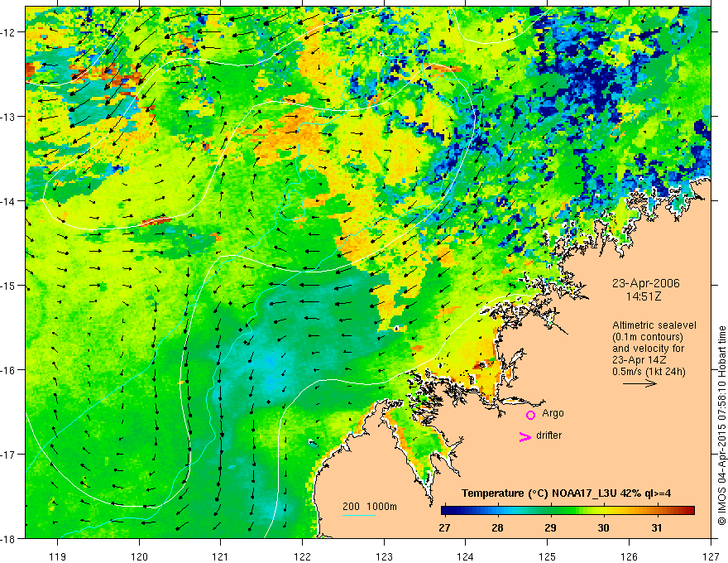Viewport: 728px width, 563px height.
Task: Click the cyan bathymetry legend line
Action: click(359, 515)
